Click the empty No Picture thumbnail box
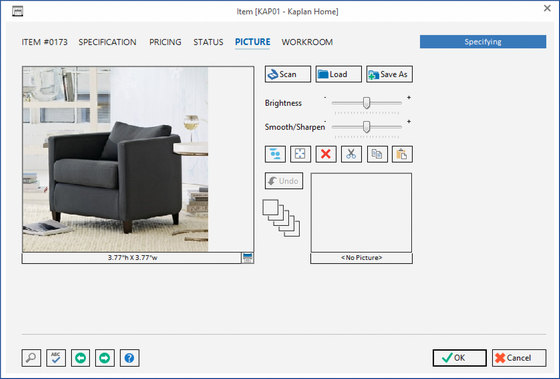Viewport: 560px width, 379px height. 361,213
